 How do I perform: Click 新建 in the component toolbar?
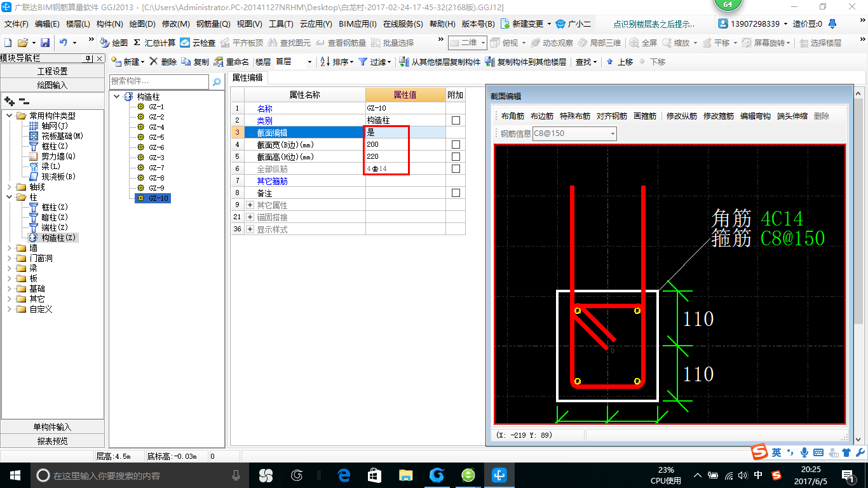[128, 62]
